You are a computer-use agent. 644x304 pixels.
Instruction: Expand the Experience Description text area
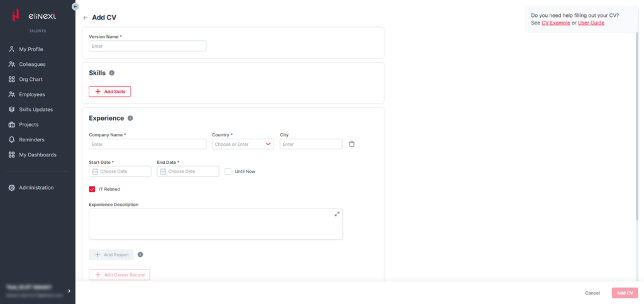point(337,214)
